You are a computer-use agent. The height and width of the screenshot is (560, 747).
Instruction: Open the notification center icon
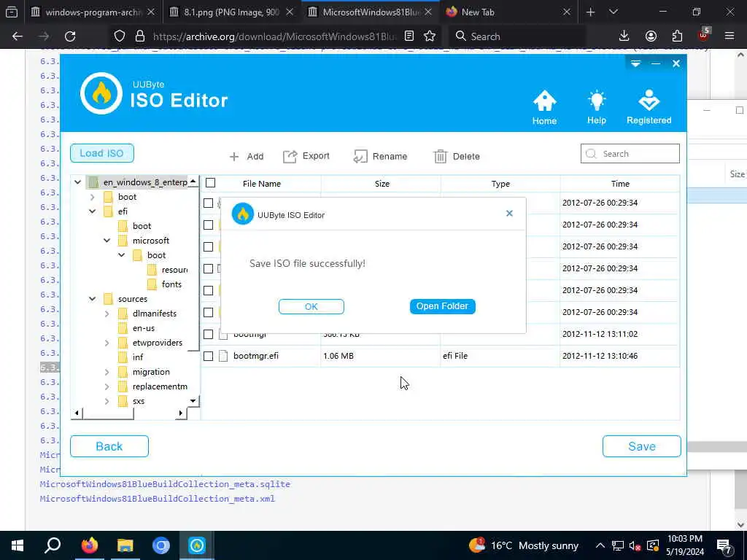(x=723, y=545)
